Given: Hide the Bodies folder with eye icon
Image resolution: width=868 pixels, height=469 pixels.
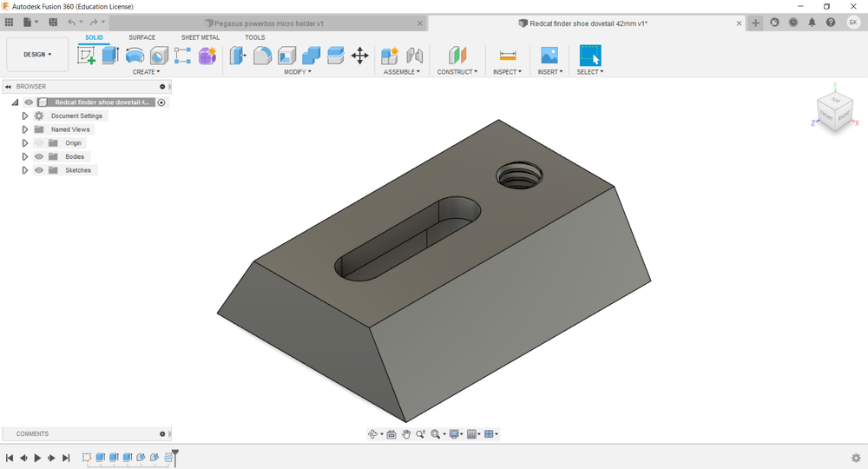Looking at the screenshot, I should [x=39, y=156].
